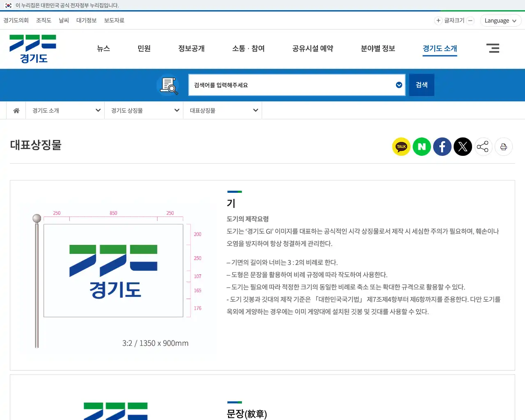Open the 민원 menu
The image size is (525, 420).
pos(144,48)
